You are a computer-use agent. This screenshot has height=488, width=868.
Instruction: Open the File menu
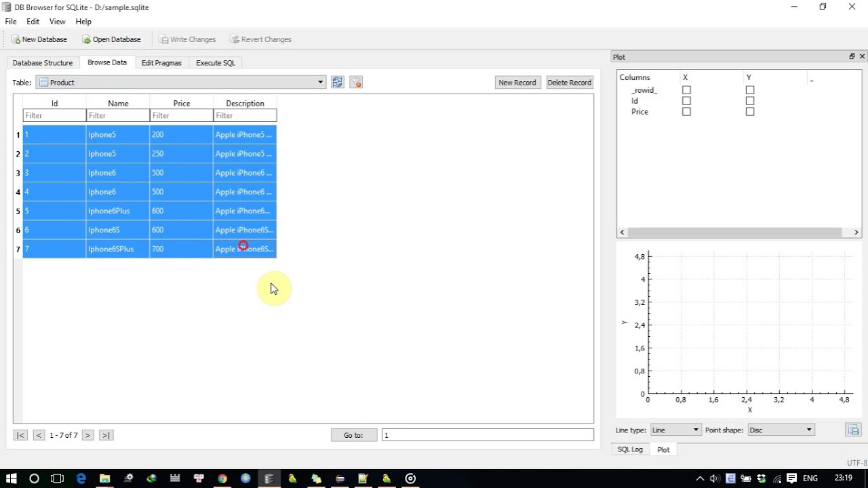point(11,22)
